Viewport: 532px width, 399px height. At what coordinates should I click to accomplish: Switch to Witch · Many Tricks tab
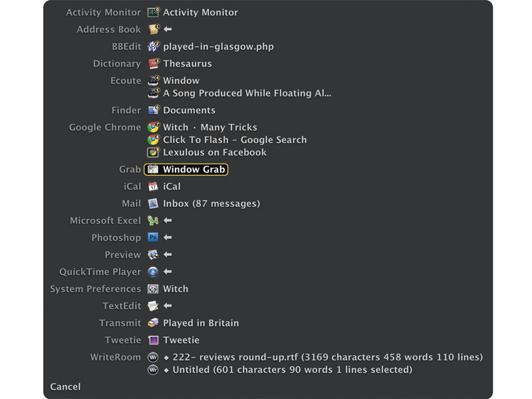tap(210, 127)
